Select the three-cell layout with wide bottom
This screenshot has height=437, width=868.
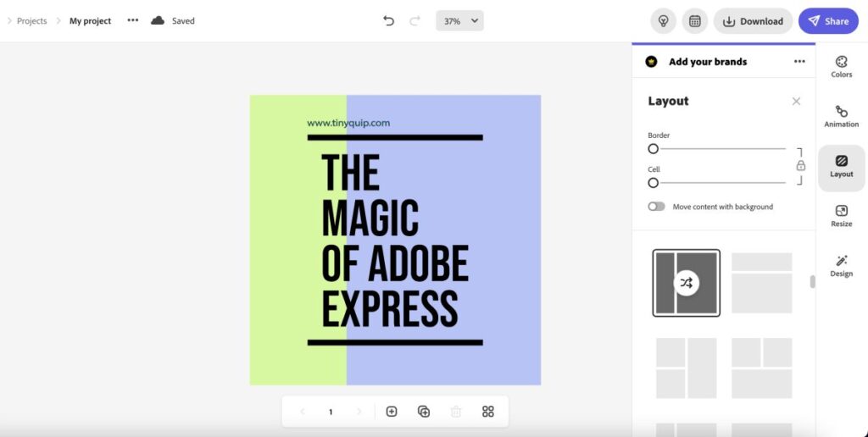(x=762, y=368)
